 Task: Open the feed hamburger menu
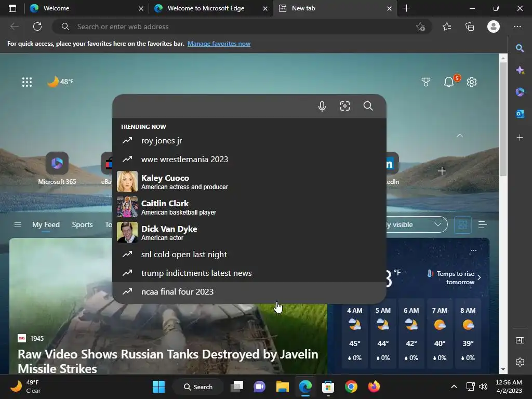click(x=18, y=224)
